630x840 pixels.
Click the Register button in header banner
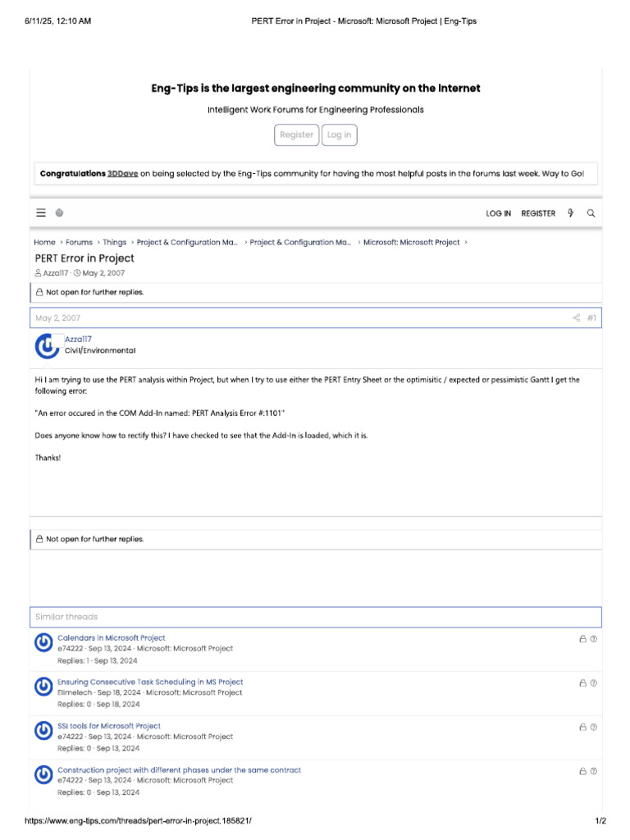point(296,135)
